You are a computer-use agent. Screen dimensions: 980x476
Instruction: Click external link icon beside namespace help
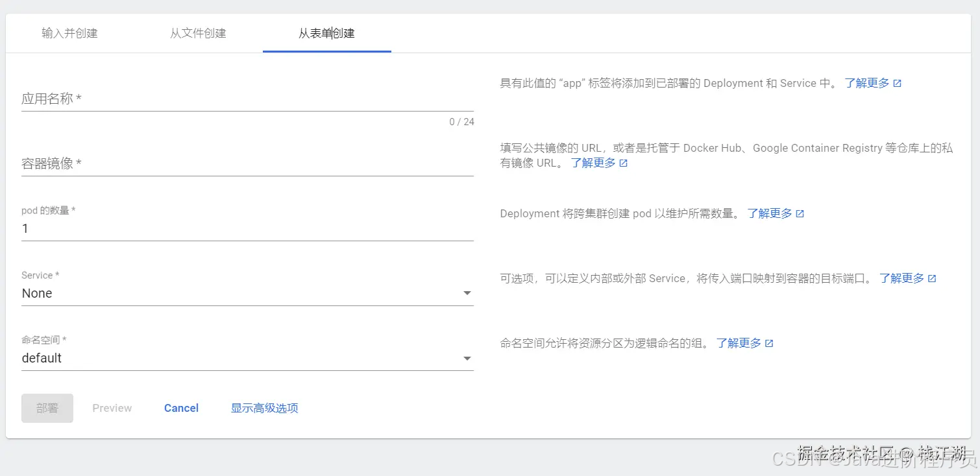click(x=769, y=343)
